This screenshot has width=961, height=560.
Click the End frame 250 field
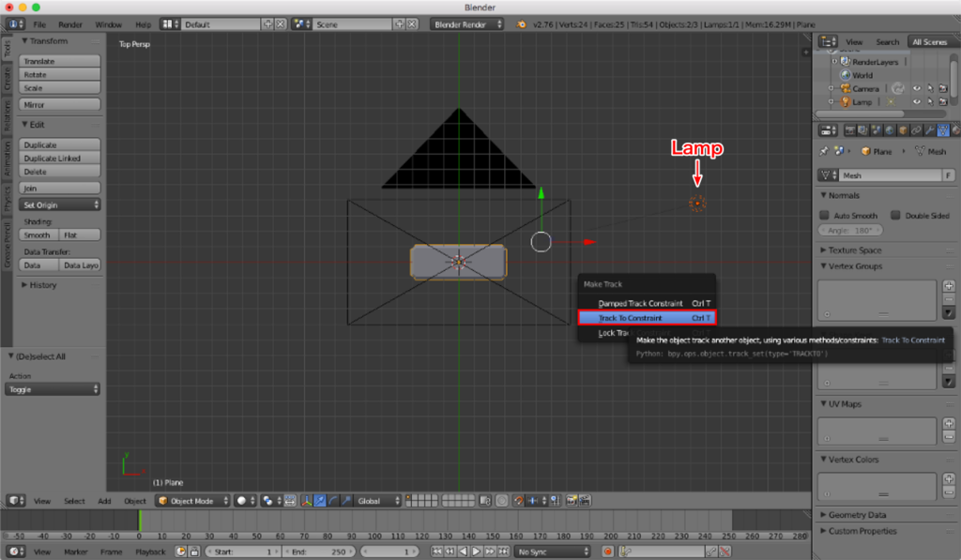(x=318, y=552)
